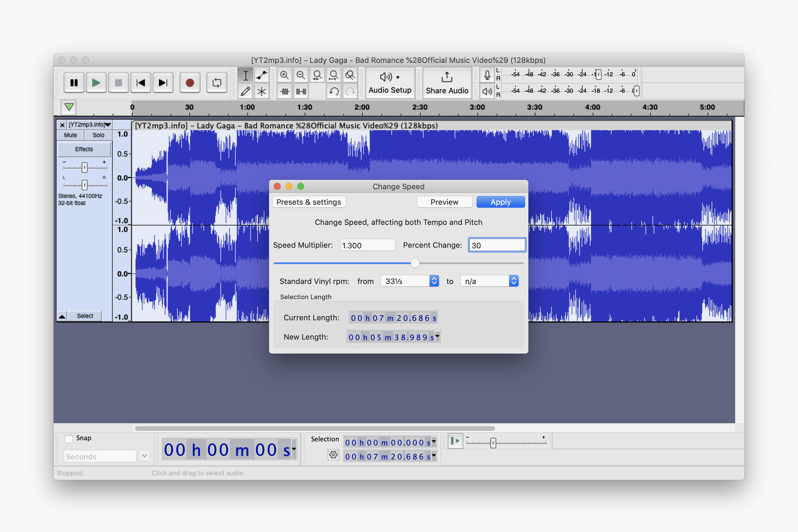The width and height of the screenshot is (798, 532).
Task: Enable the Snap checkbox
Action: (69, 439)
